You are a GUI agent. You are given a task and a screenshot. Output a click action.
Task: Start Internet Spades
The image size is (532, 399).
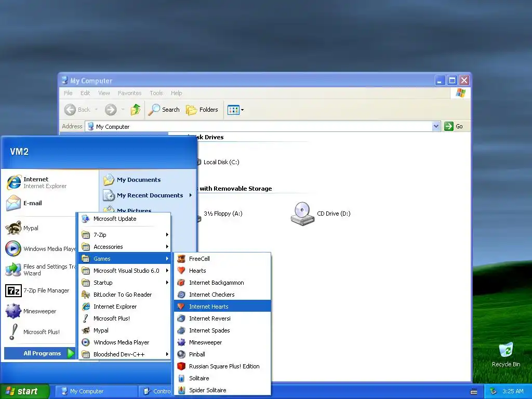pyautogui.click(x=222, y=330)
